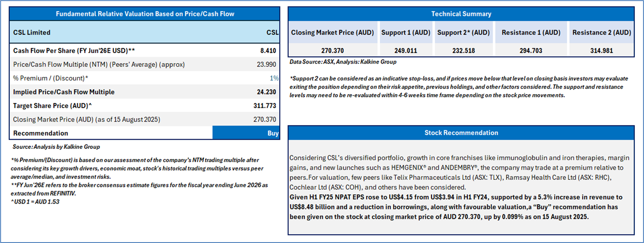Click the Stock Recommendation header bar
644x243 pixels.
pos(461,133)
